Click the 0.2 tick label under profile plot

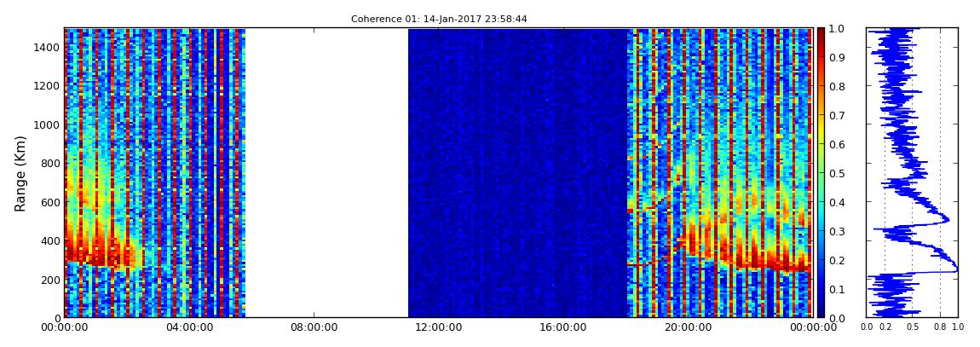tap(885, 327)
